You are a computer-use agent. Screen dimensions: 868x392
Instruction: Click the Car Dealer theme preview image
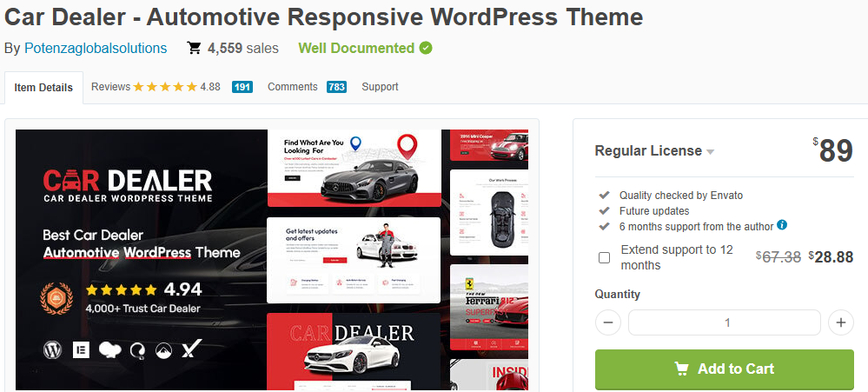[272, 260]
